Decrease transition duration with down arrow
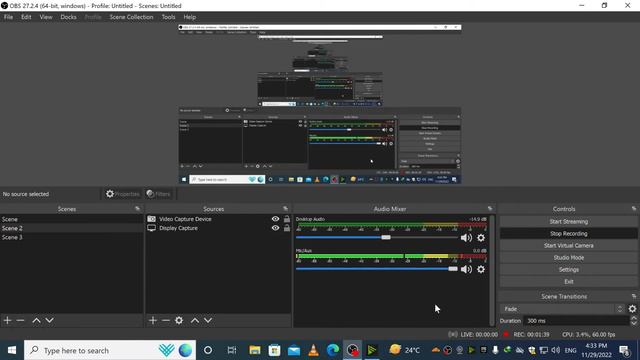Screen dimensions: 640x360 tap(633, 323)
